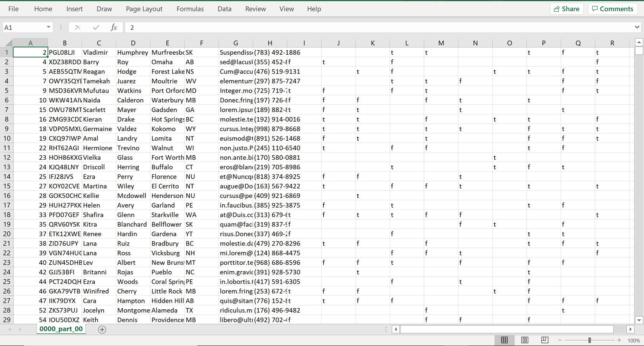Image resolution: width=644 pixels, height=346 pixels.
Task: Click the Zoom Out minus icon
Action: pos(560,340)
